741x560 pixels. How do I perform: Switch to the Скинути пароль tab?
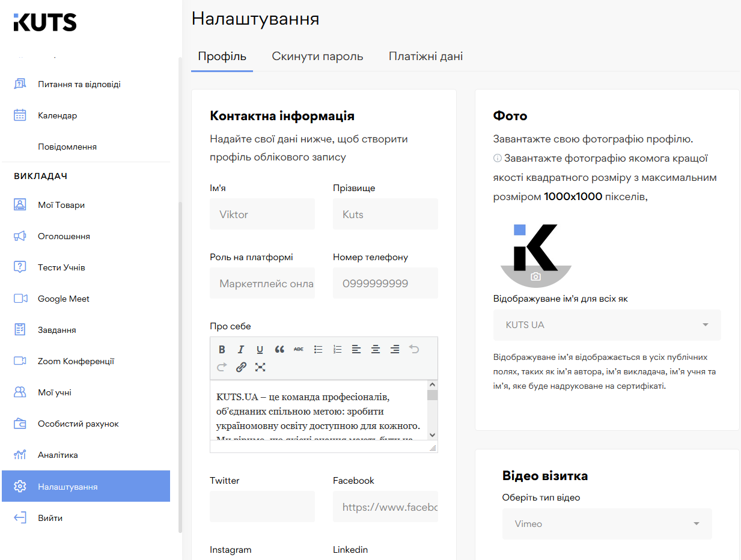[x=317, y=56]
